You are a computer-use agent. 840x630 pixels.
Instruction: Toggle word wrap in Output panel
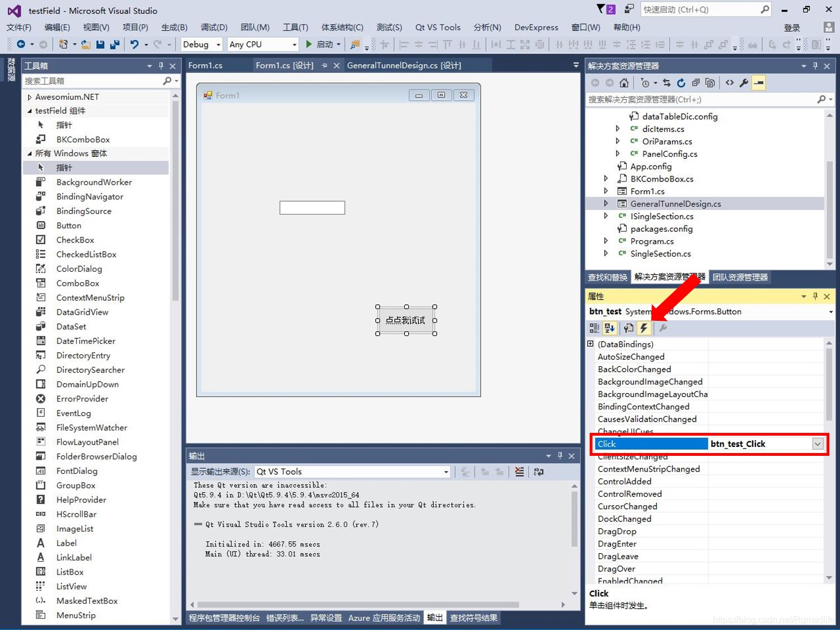coord(539,472)
